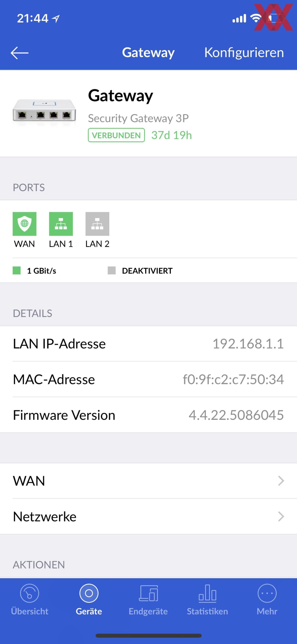Switch to the Statistiken tab

(207, 600)
